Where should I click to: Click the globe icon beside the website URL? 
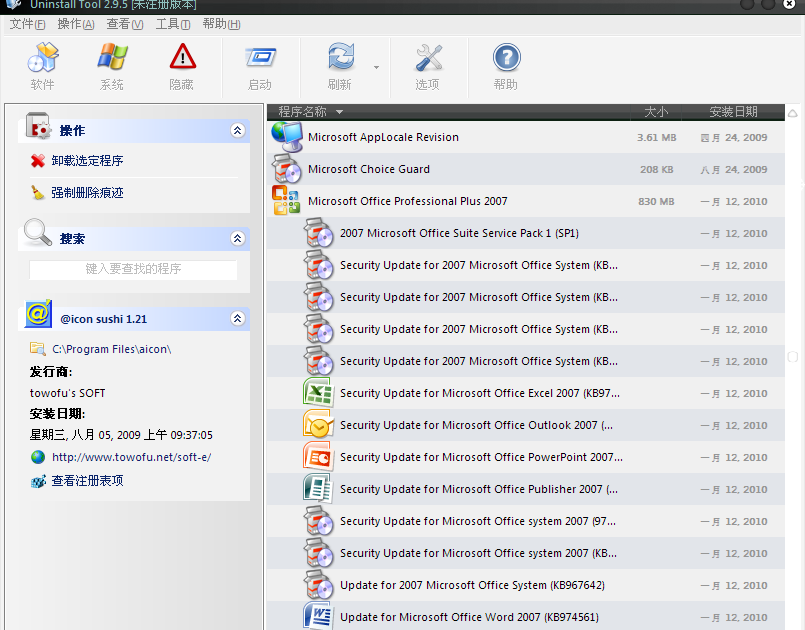(x=37, y=457)
